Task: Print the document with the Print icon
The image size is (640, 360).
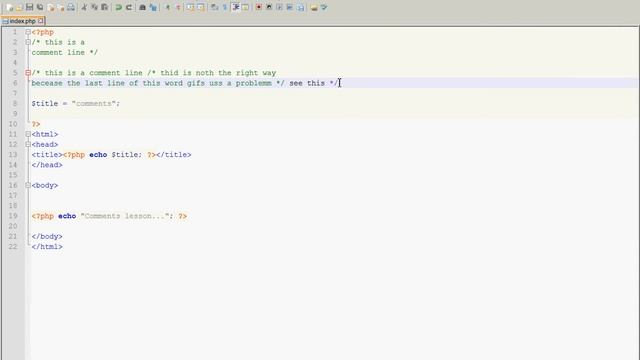Action: tap(71, 7)
